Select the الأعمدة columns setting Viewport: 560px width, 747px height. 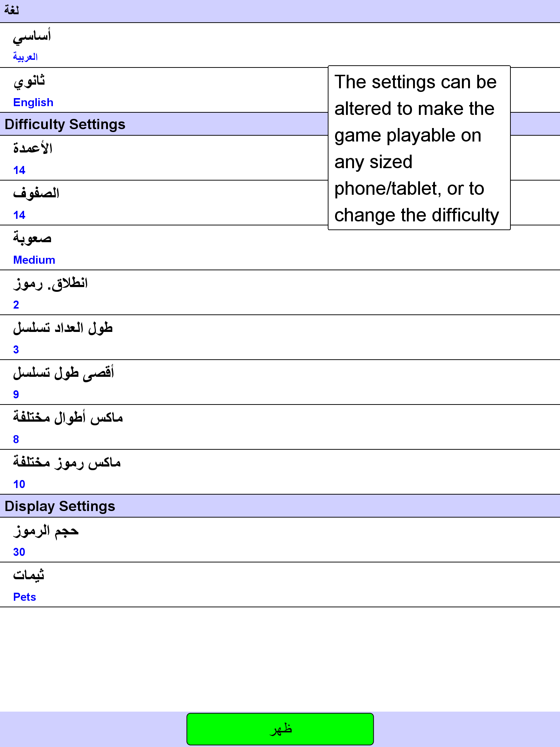280,158
